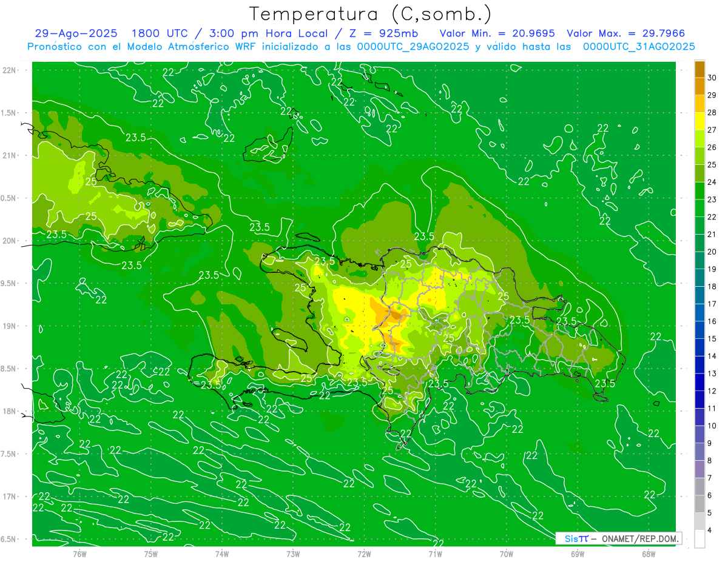728x562 pixels.
Task: Click the 27 label on the color scale
Action: (712, 130)
